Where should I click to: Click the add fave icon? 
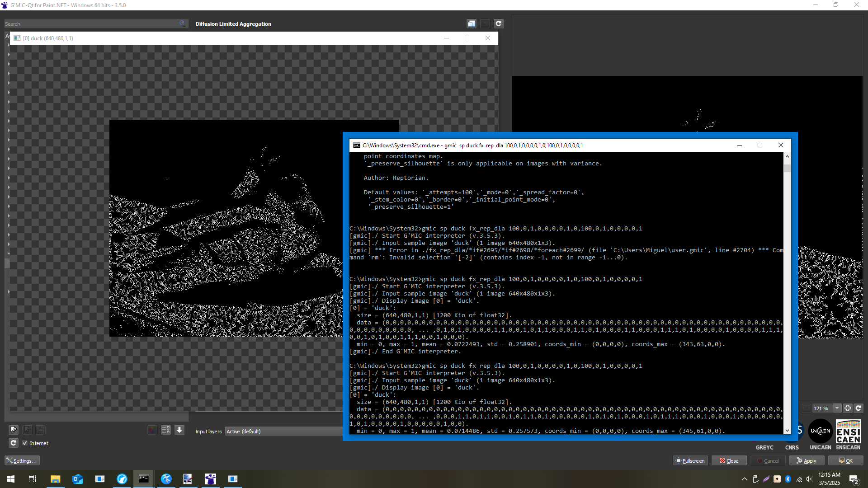14,430
